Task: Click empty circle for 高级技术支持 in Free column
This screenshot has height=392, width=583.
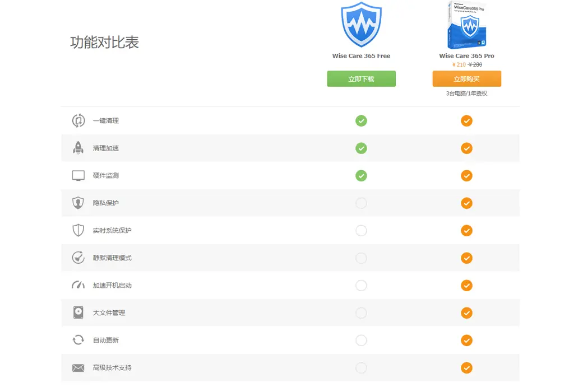Action: click(x=361, y=368)
